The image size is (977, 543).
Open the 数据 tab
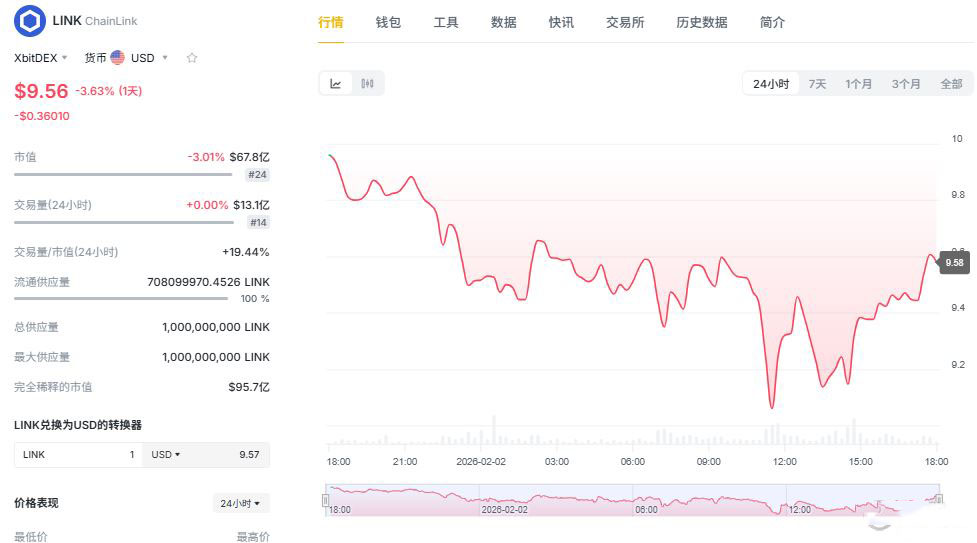pyautogui.click(x=503, y=22)
